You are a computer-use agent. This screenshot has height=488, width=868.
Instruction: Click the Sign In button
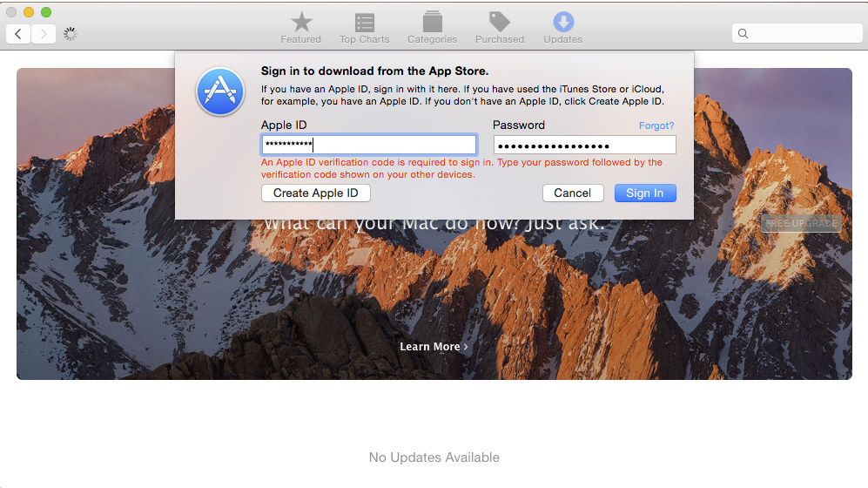(645, 193)
